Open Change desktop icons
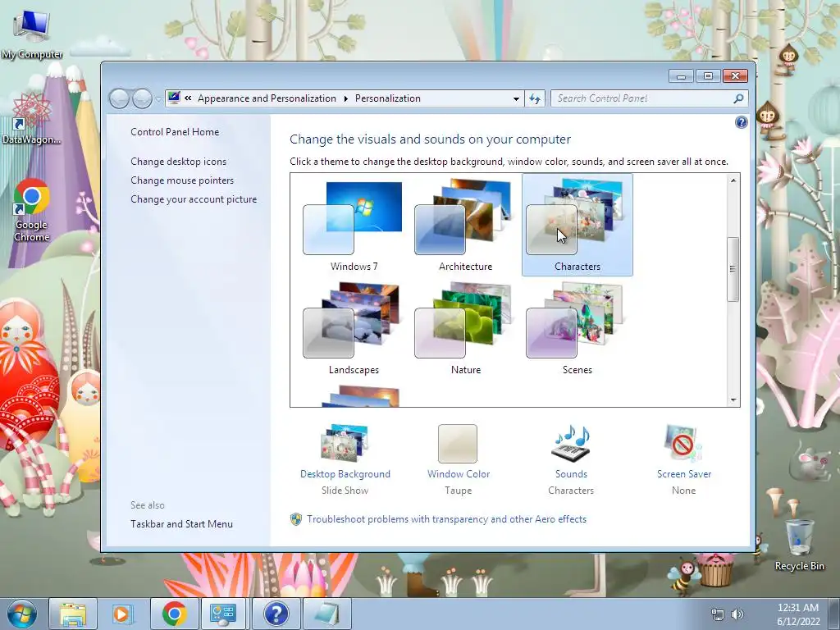The height and width of the screenshot is (630, 840). pos(178,162)
